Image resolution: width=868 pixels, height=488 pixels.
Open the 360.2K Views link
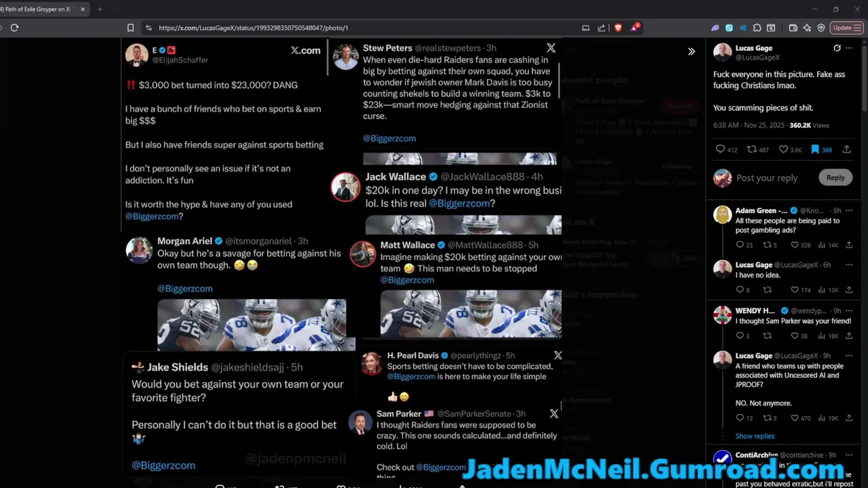[810, 125]
